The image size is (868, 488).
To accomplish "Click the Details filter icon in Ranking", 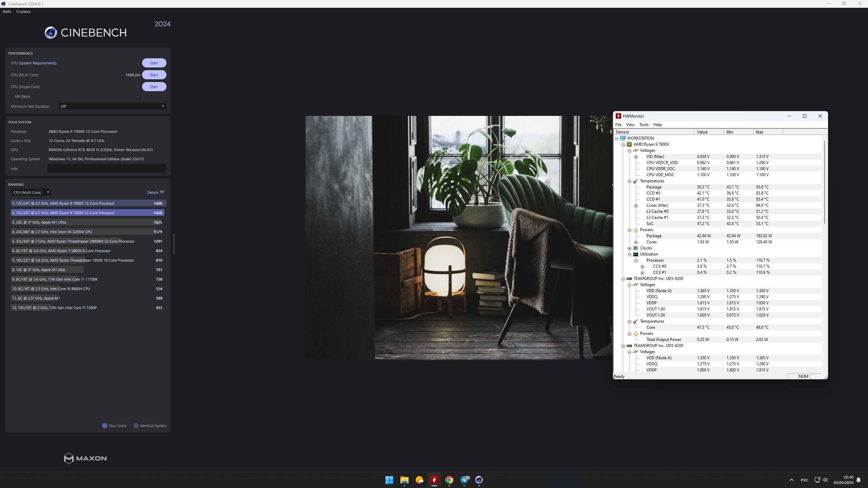I will point(162,192).
